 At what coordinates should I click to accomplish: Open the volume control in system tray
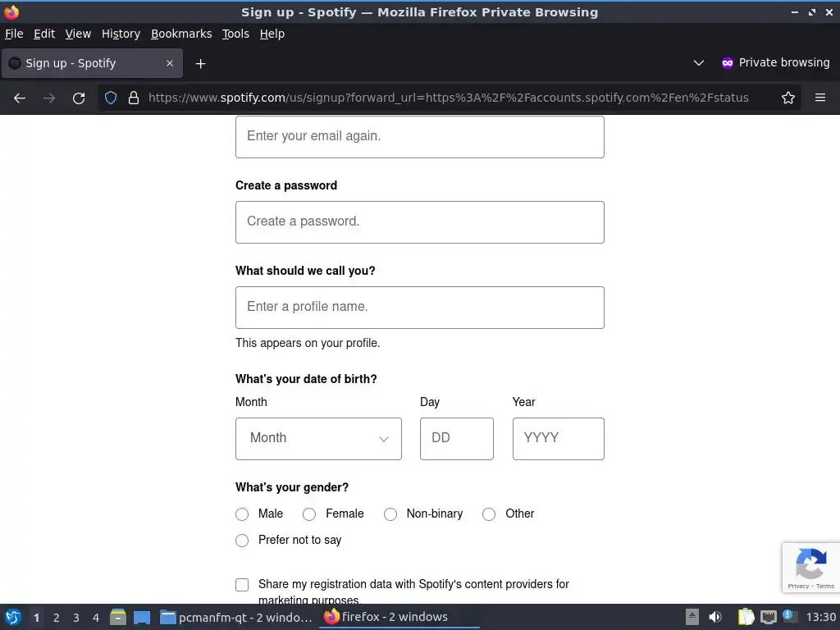point(715,617)
